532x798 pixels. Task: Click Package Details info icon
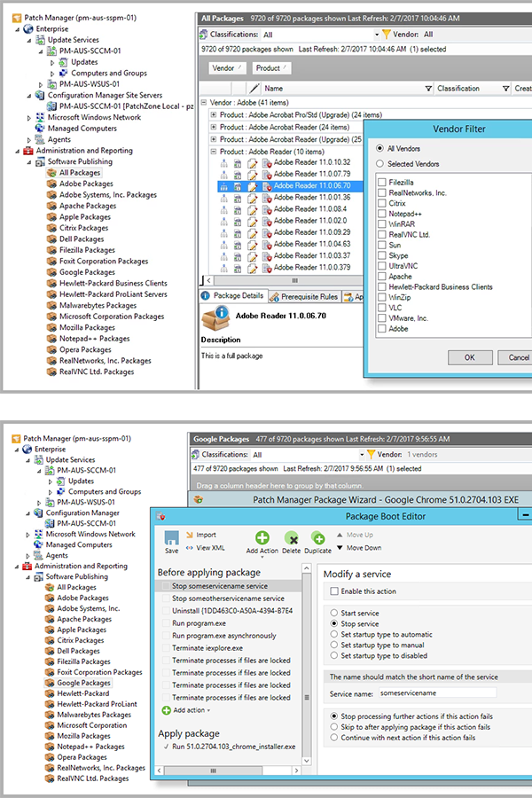pyautogui.click(x=205, y=295)
